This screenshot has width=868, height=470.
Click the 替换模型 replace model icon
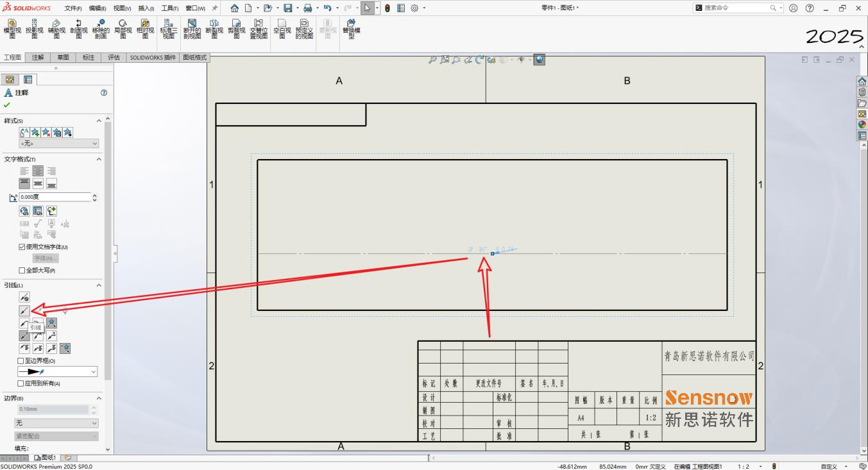[x=351, y=29]
